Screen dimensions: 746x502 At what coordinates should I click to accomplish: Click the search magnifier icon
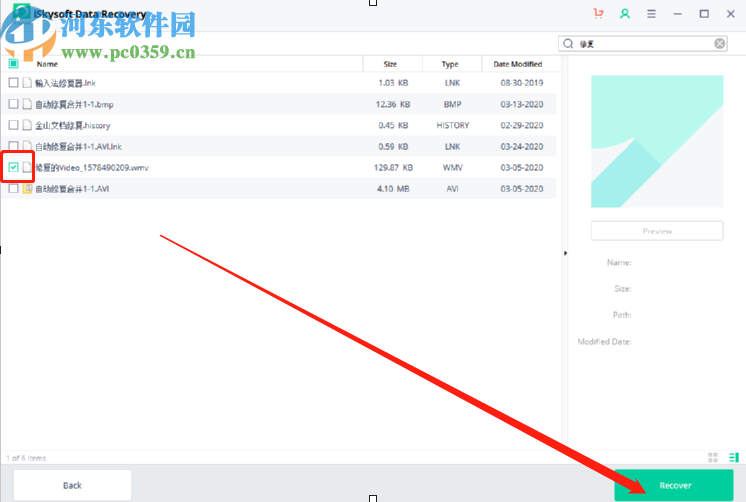[x=568, y=44]
